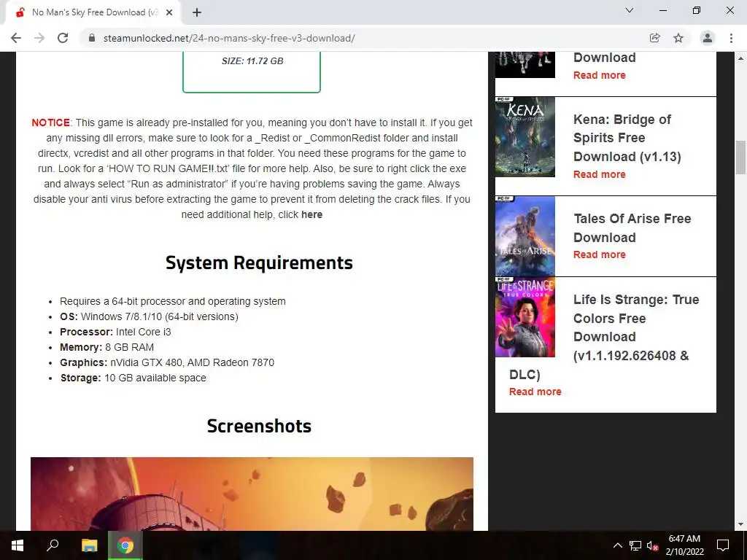Click the red NOTICE label

coord(50,122)
